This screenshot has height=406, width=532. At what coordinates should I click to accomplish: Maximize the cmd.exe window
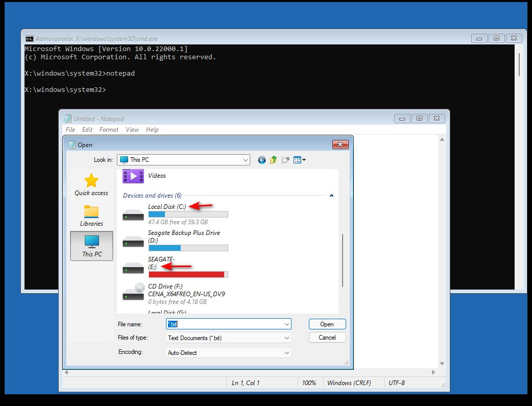(x=496, y=38)
